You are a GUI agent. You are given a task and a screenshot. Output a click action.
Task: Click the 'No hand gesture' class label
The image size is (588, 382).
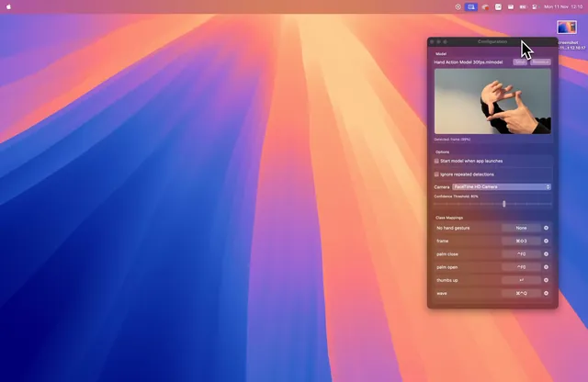453,228
